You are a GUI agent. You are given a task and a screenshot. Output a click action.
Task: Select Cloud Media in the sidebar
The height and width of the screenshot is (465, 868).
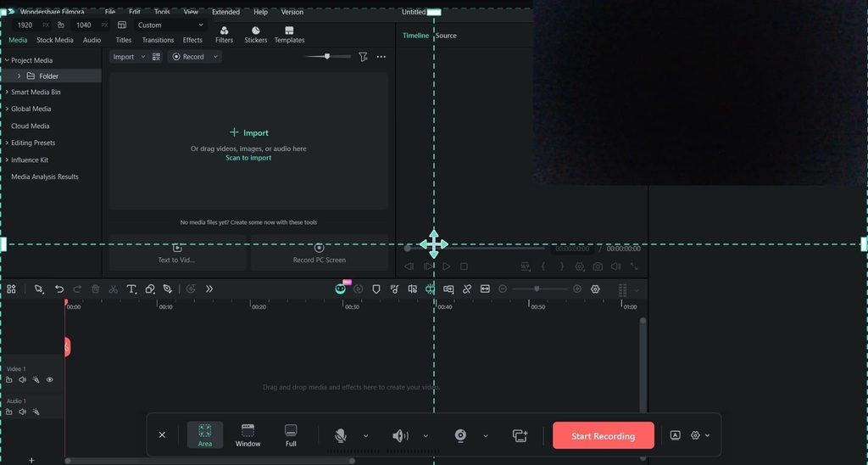click(30, 126)
